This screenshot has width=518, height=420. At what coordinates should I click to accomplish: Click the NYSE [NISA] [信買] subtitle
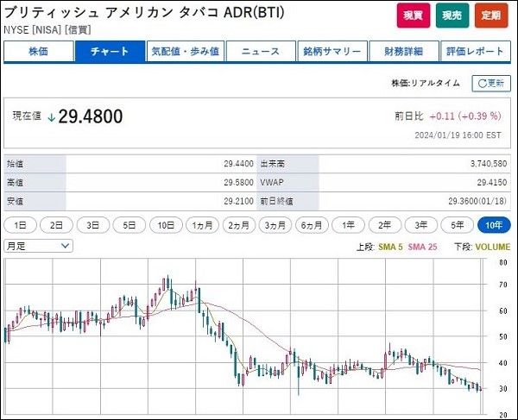pos(47,30)
